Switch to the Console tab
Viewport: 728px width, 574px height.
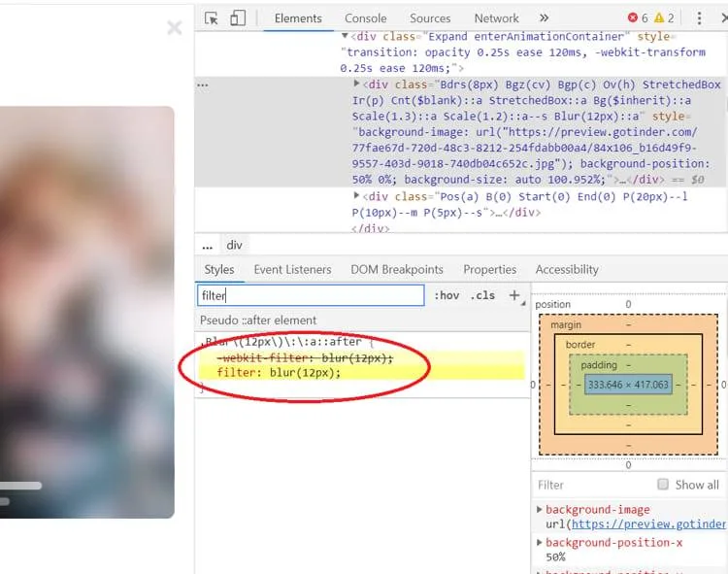365,17
